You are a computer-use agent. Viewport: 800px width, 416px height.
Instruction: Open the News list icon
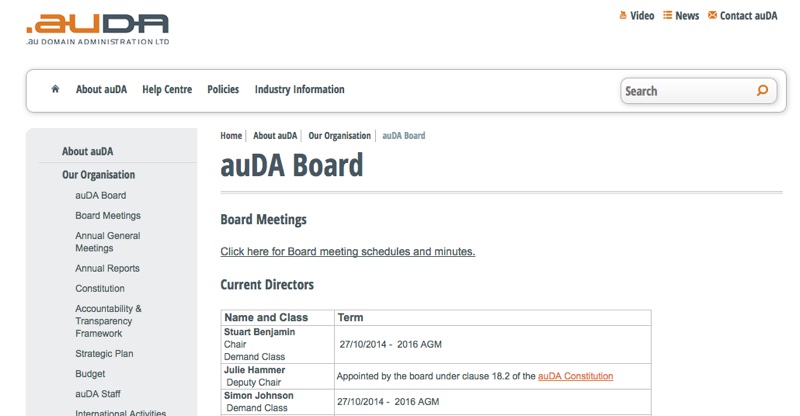667,15
